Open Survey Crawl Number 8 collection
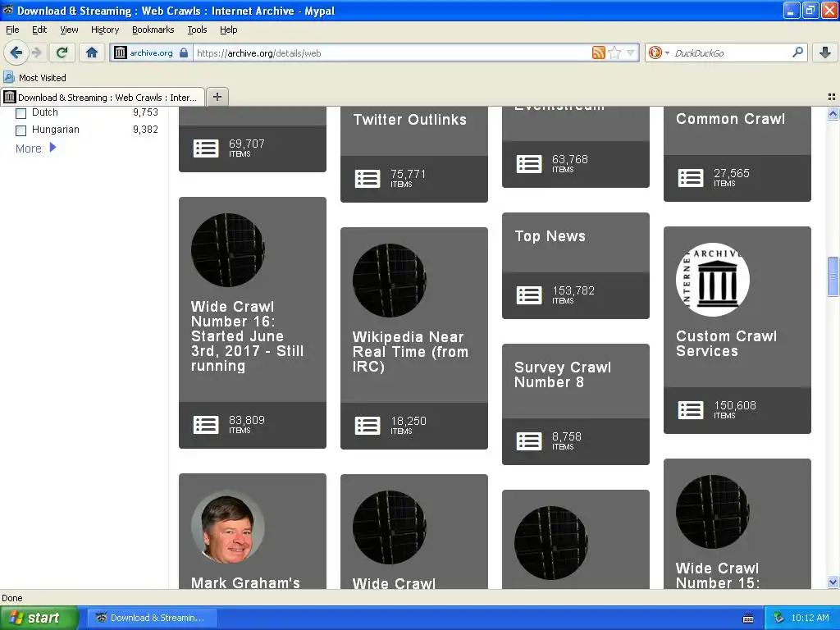Screen dimensions: 840x630 point(563,374)
